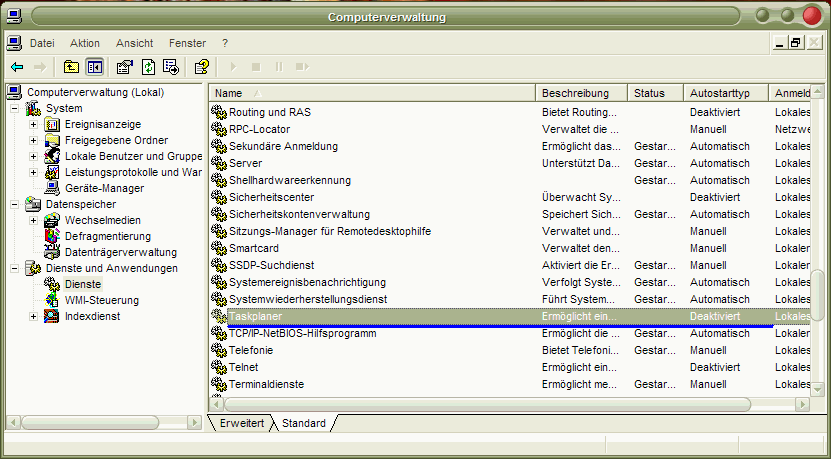
Task: Select the Terminaldienste service
Action: pyautogui.click(x=266, y=384)
